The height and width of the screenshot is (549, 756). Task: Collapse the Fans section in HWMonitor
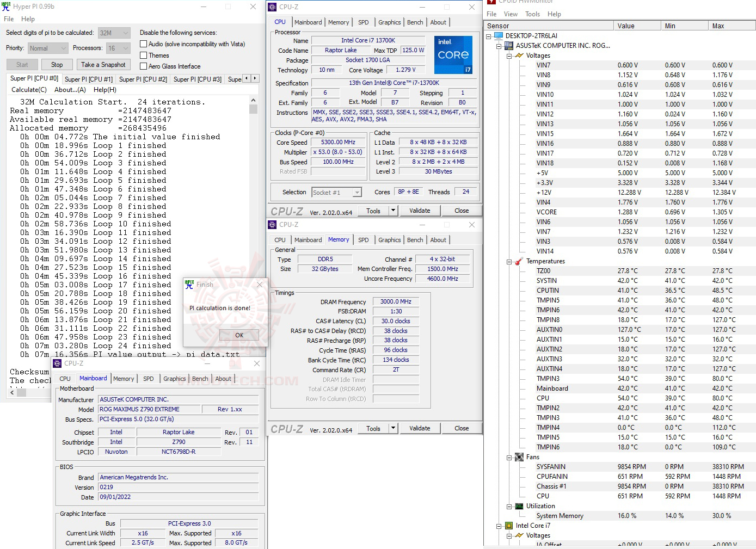coord(509,458)
